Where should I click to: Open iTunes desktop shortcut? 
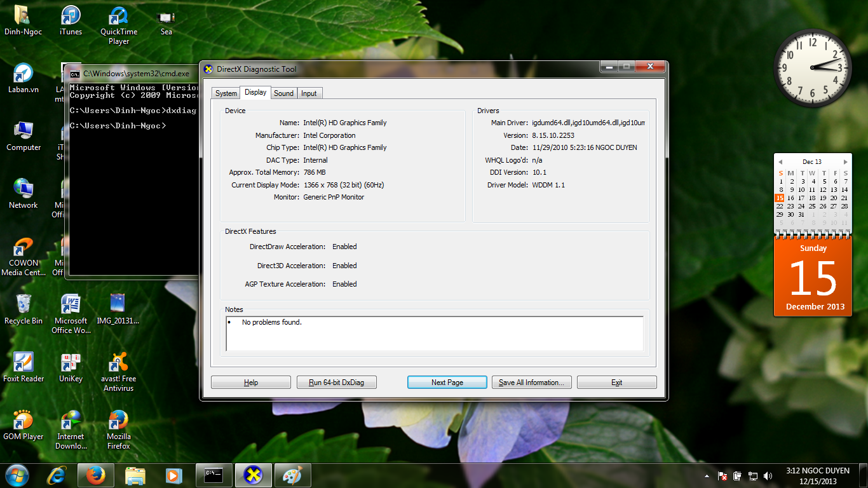tap(71, 21)
